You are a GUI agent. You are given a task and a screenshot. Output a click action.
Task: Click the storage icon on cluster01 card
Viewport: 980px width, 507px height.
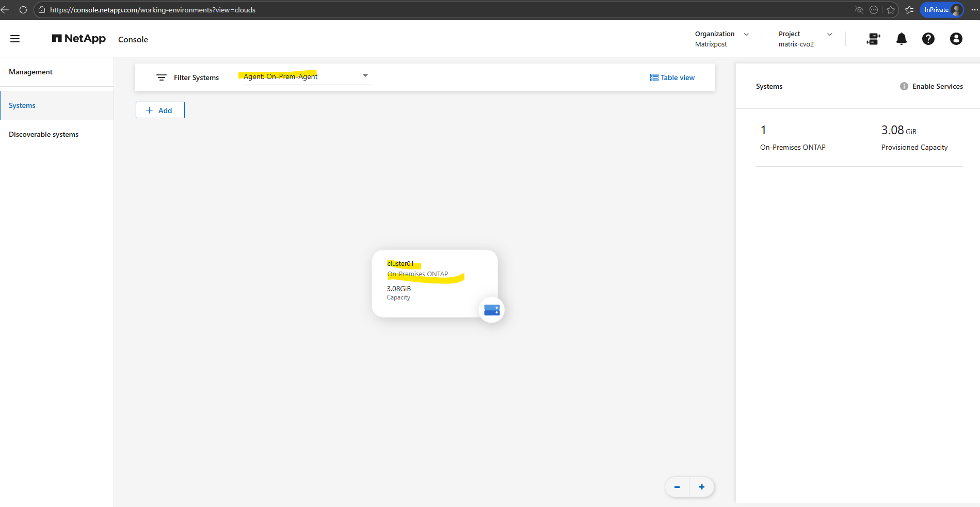click(x=491, y=310)
